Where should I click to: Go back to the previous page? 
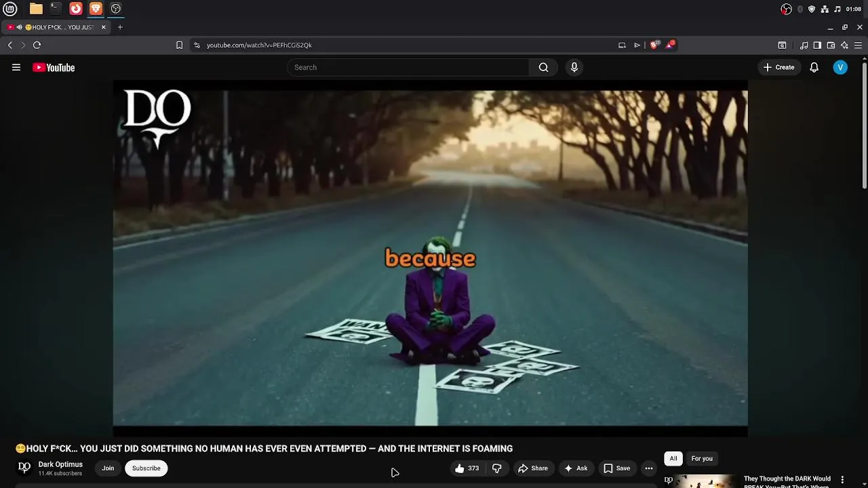(10, 45)
